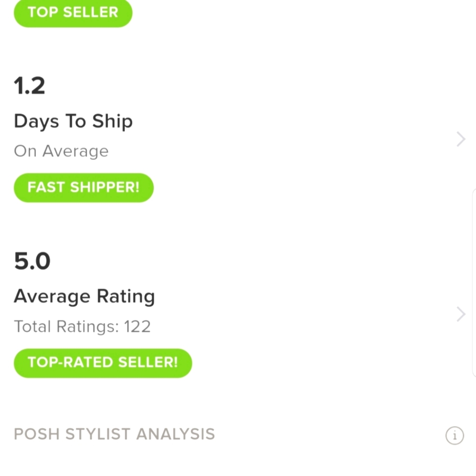Select the Days To Ship heading
The image size is (476, 476).
73,121
